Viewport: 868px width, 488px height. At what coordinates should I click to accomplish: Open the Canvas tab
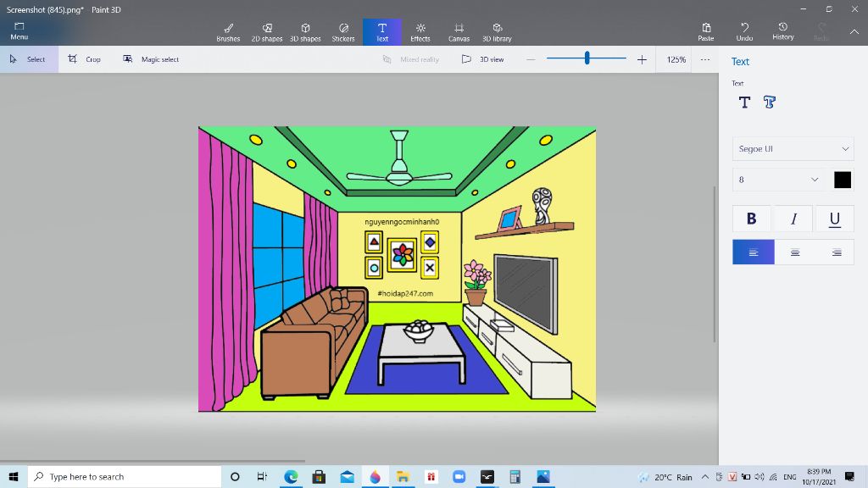[459, 32]
